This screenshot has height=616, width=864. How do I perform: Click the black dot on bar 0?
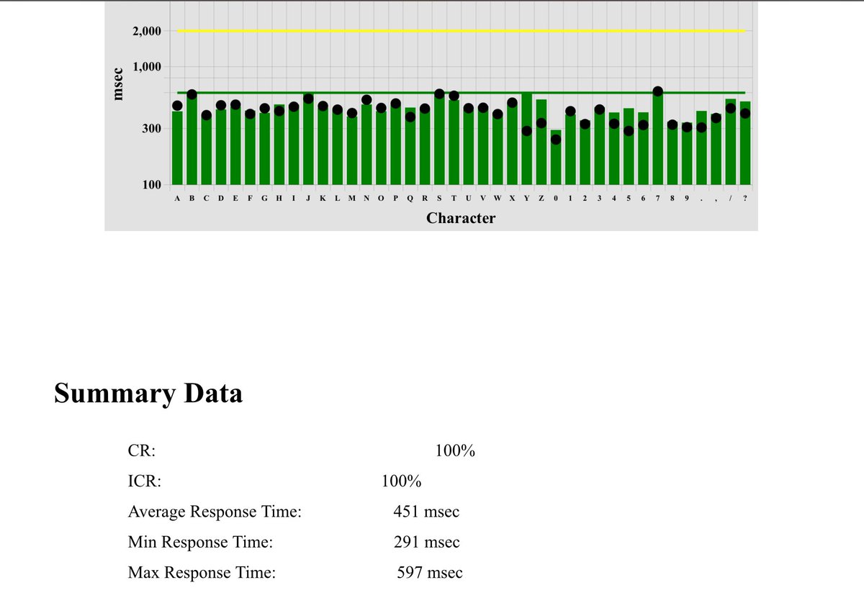pyautogui.click(x=555, y=140)
